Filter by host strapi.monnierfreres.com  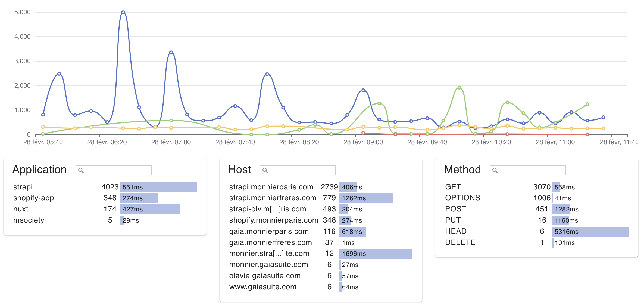coord(321,198)
